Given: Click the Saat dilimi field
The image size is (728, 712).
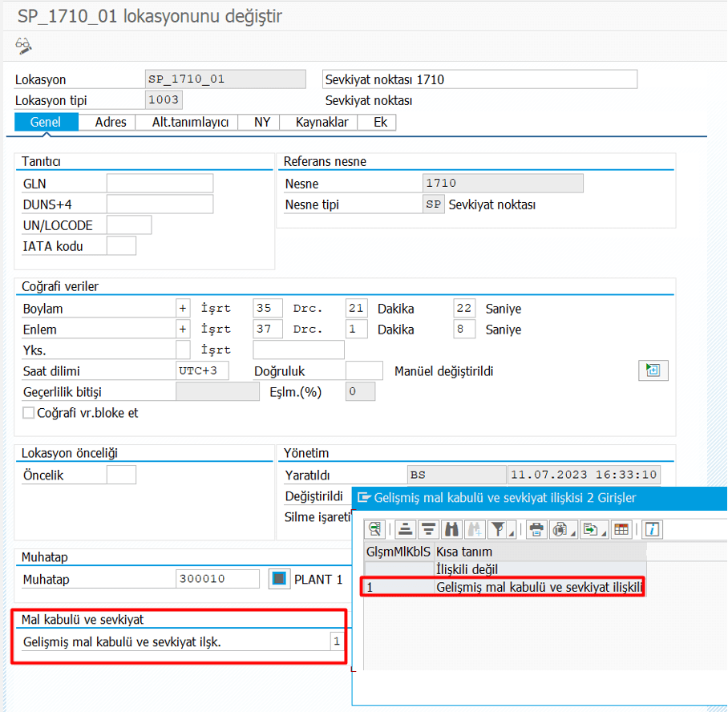Looking at the screenshot, I should (x=202, y=371).
